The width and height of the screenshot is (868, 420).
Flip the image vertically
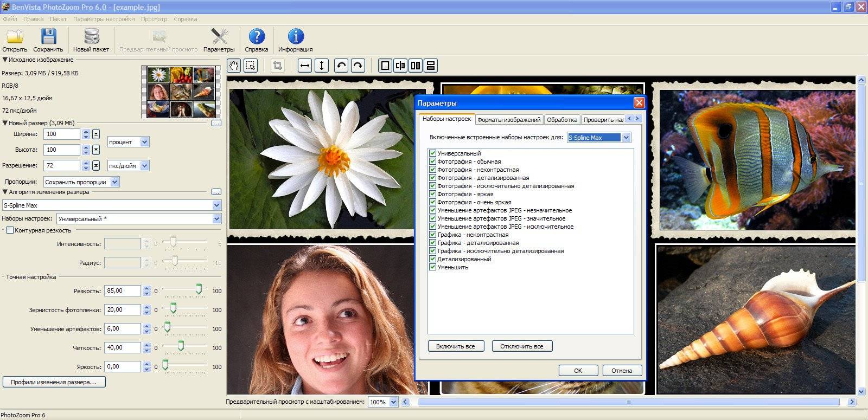point(322,66)
